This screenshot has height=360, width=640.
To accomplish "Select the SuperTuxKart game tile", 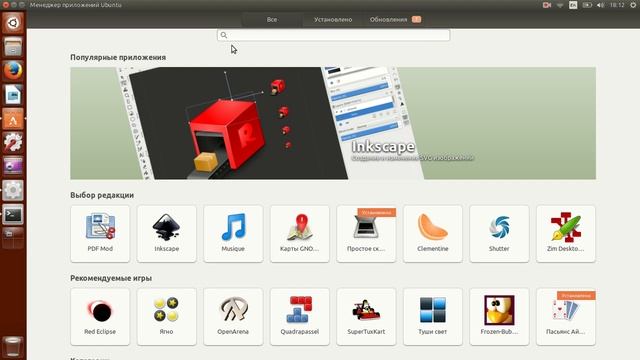I will [366, 317].
